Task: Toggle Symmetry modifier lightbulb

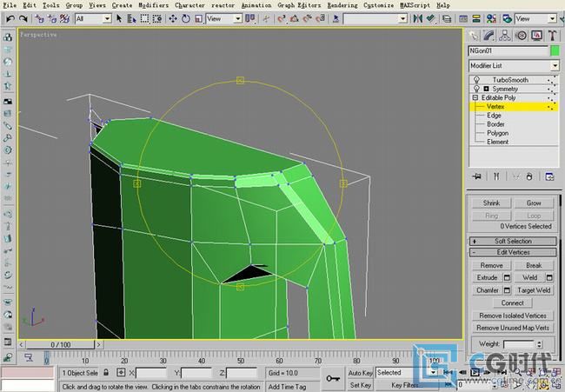Action: [x=476, y=89]
